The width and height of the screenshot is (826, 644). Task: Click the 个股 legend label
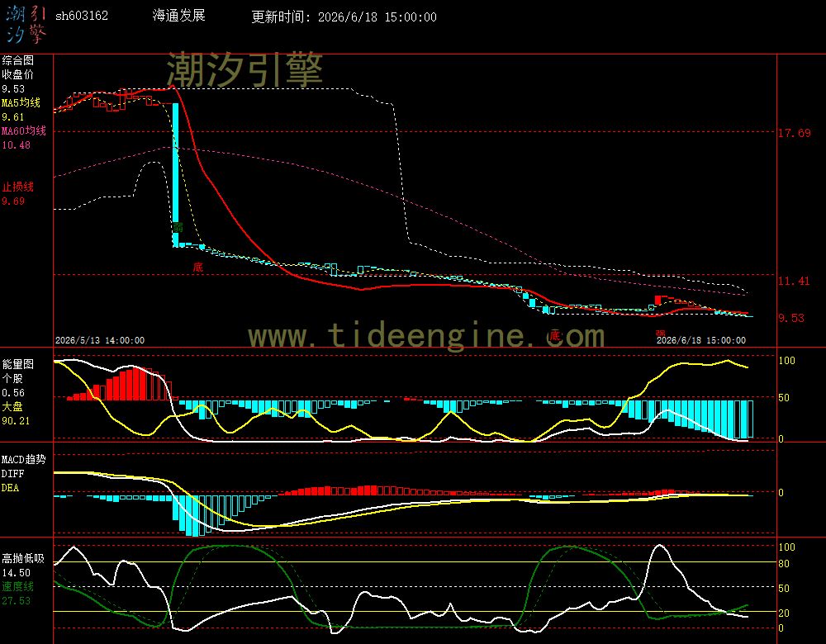(12, 378)
